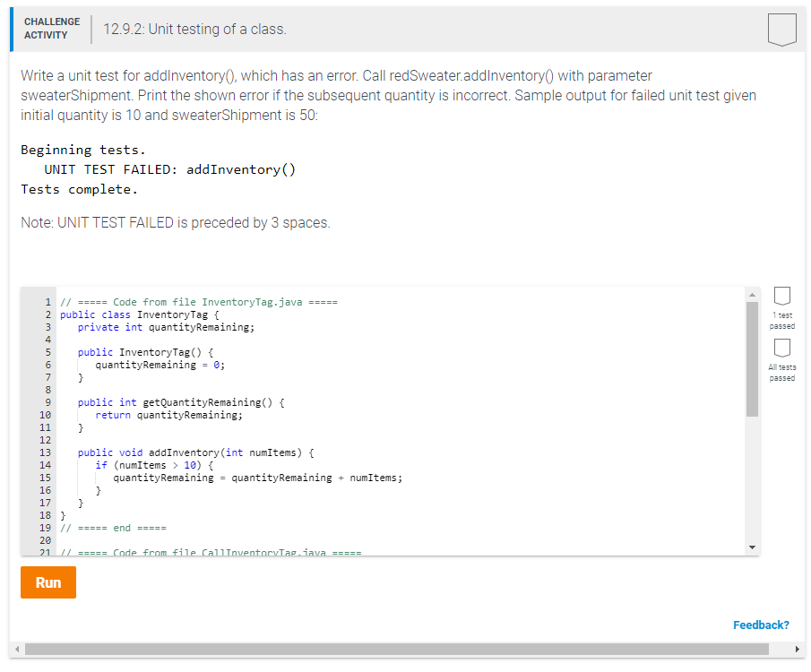Click 'quantityRemaining = quantityRemaining + numItems;' line
This screenshot has width=811, height=672.
click(x=257, y=478)
